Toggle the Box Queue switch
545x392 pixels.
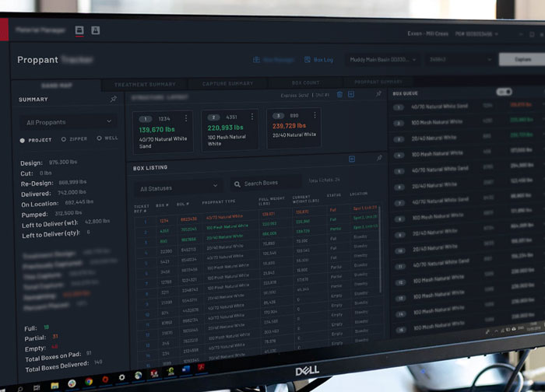click(504, 92)
